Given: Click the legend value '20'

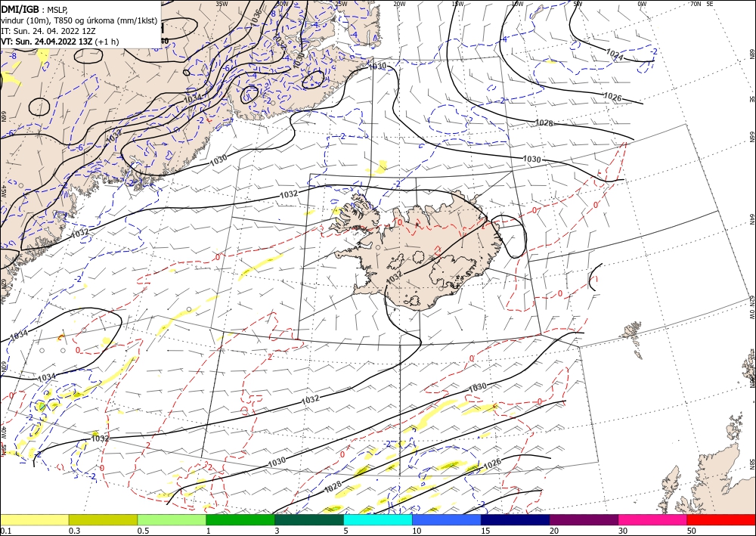Looking at the screenshot, I should (554, 531).
